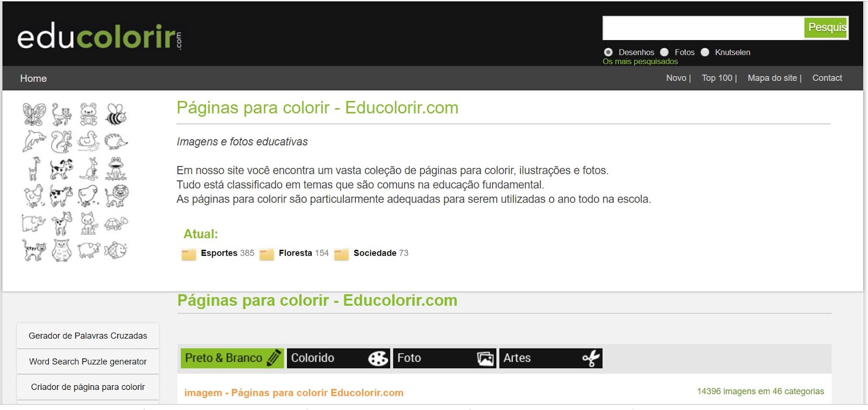Click into the search text field

point(703,28)
